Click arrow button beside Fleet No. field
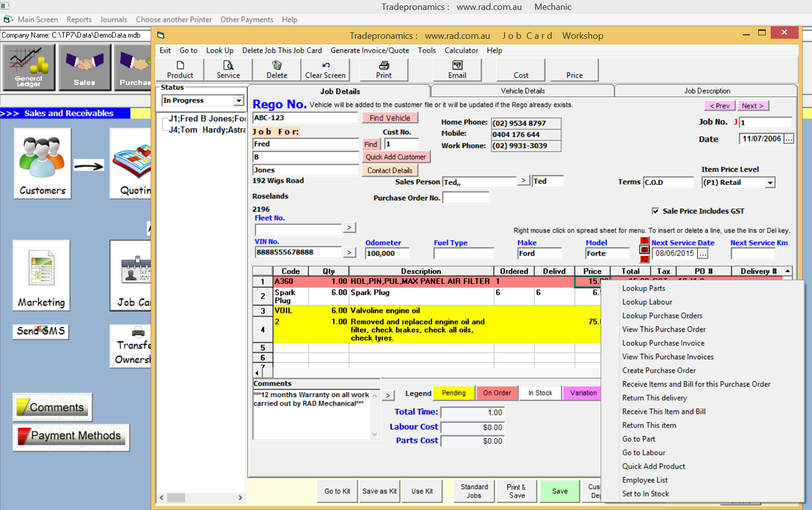Viewport: 812px width, 510px height. pos(350,227)
